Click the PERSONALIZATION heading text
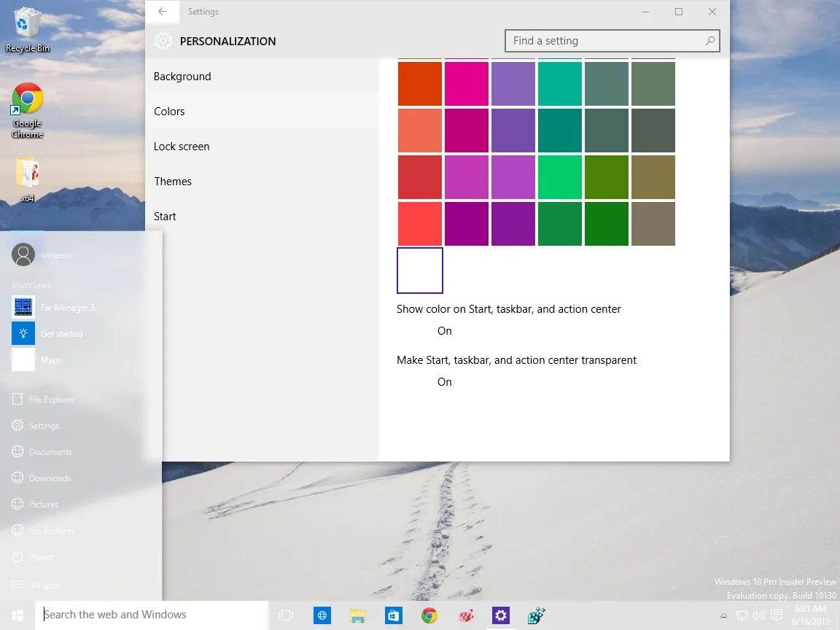 (x=227, y=42)
